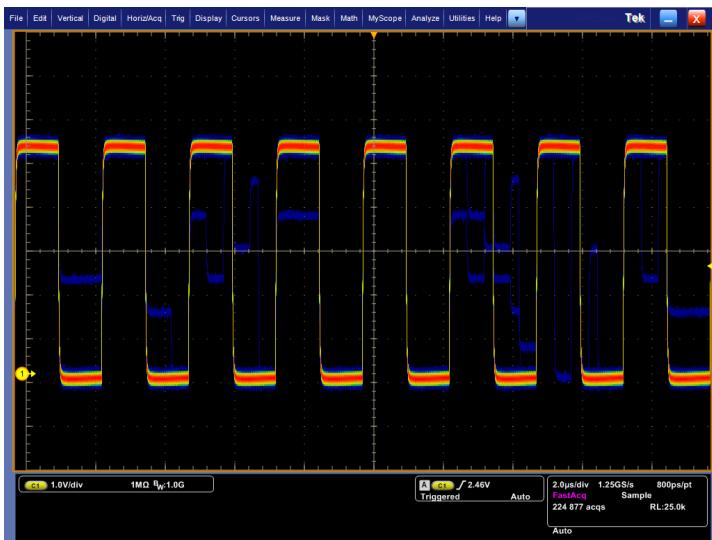The width and height of the screenshot is (712, 540).
Task: Open the Analyze menu
Action: coord(425,18)
